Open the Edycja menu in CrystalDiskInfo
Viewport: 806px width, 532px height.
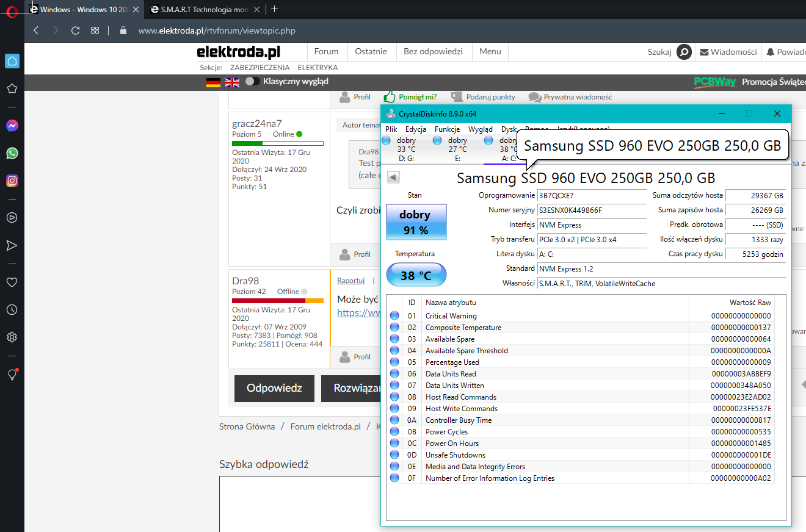(x=416, y=129)
